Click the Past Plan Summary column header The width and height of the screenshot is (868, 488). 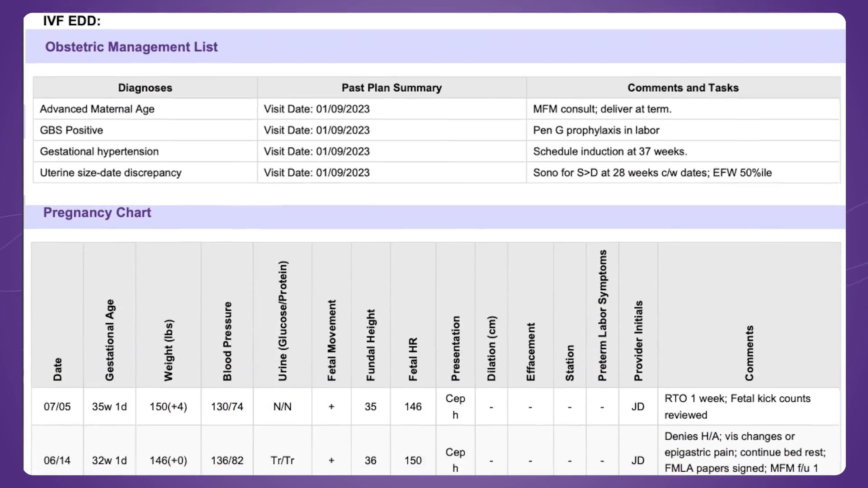391,88
